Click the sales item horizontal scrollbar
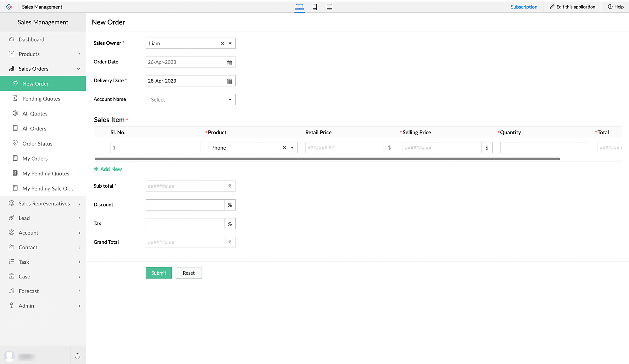The image size is (629, 364). pos(327,159)
